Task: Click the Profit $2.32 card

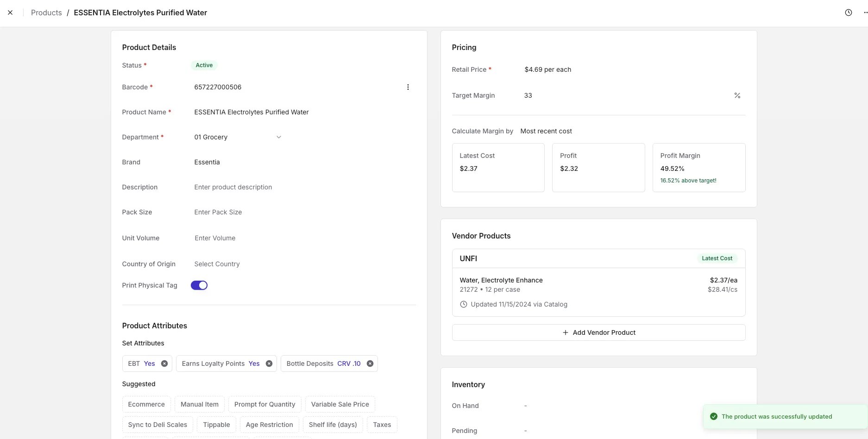Action: pyautogui.click(x=598, y=167)
